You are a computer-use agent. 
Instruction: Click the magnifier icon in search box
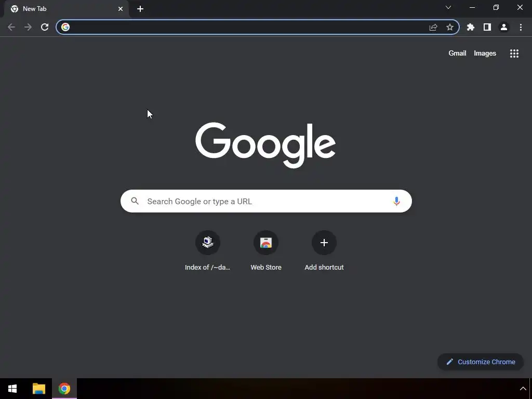pyautogui.click(x=135, y=201)
